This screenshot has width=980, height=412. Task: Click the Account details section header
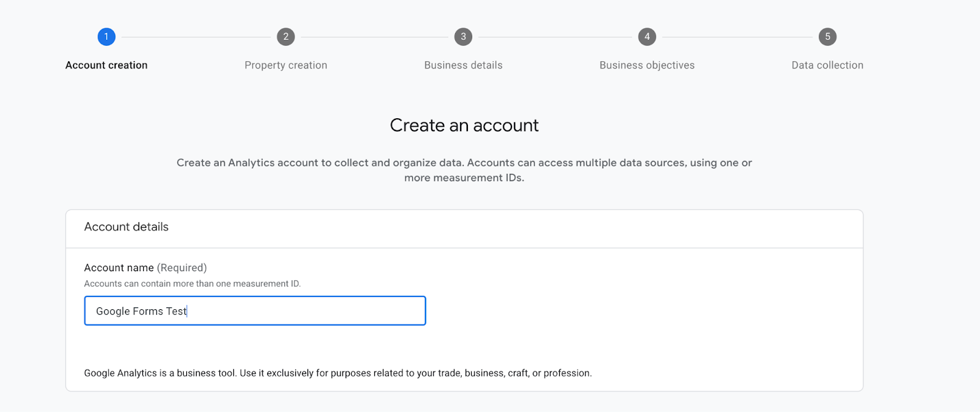[126, 227]
